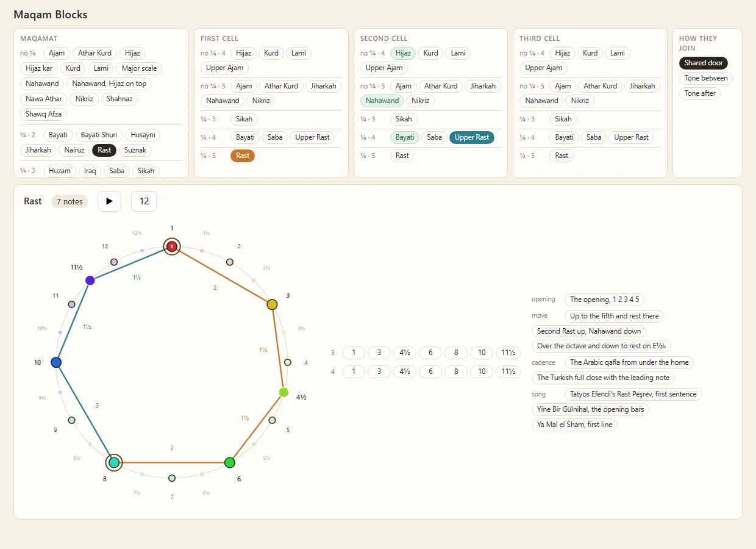Select Saba in the Third Cell panel
756x549 pixels.
594,137
